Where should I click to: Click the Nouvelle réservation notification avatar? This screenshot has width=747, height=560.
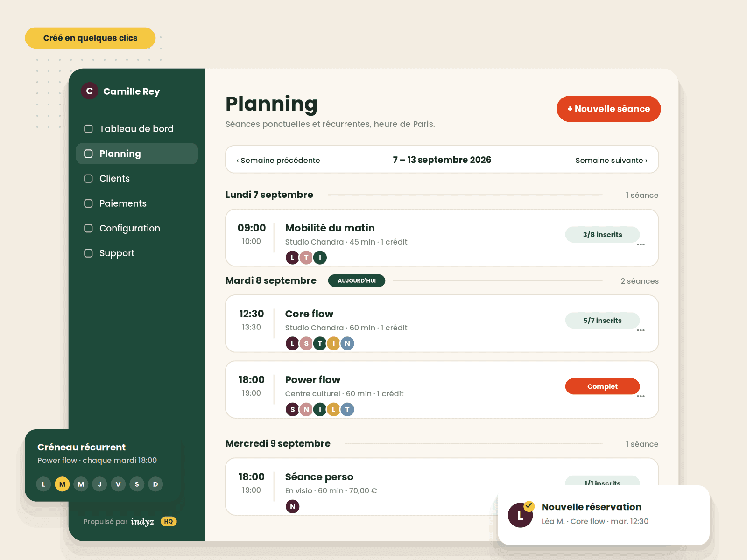[x=520, y=515]
